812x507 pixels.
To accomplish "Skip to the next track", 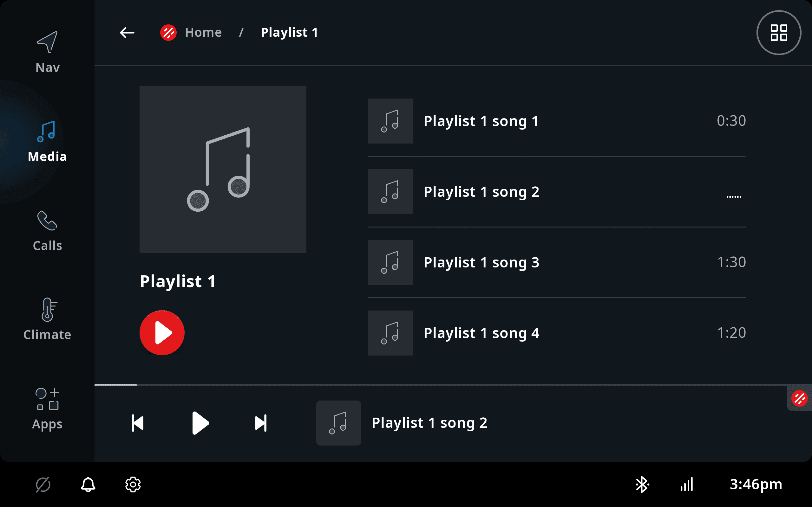I will pos(261,423).
